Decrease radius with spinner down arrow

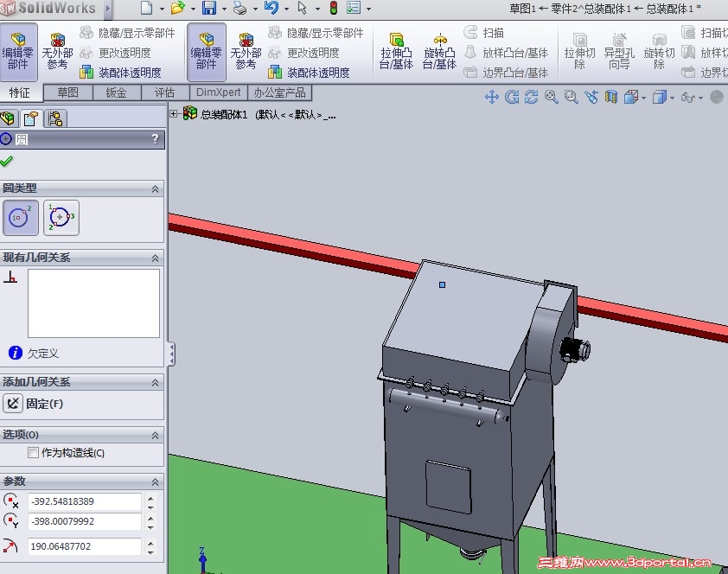(x=150, y=552)
